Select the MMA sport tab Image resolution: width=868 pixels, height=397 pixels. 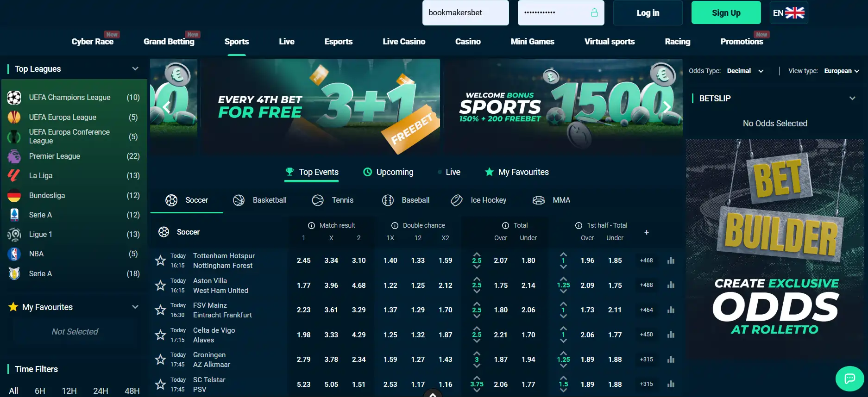coord(551,200)
